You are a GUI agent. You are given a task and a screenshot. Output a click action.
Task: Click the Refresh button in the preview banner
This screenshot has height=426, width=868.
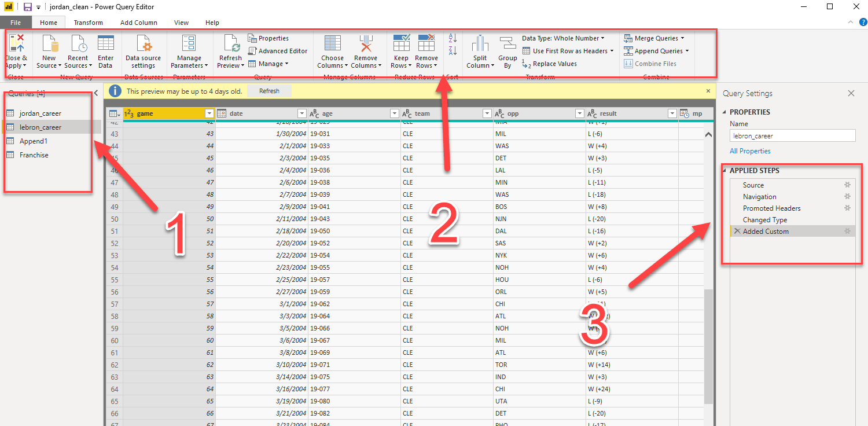pos(269,91)
